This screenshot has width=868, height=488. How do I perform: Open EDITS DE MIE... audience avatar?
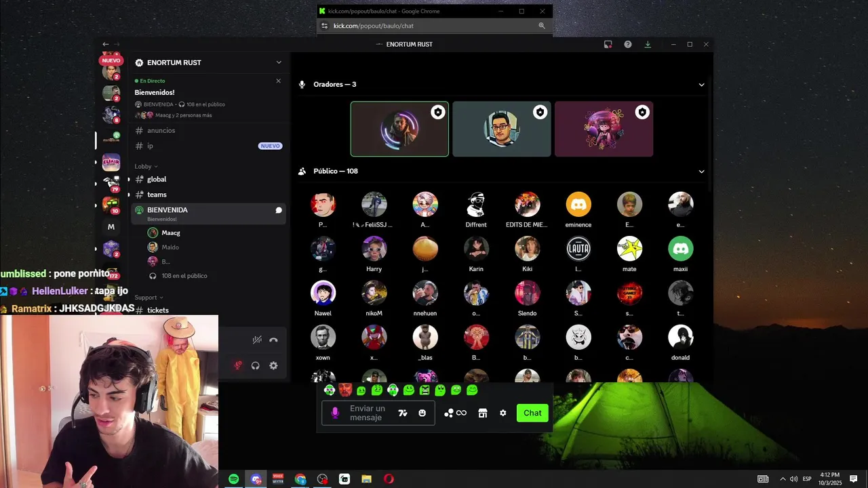coord(528,204)
